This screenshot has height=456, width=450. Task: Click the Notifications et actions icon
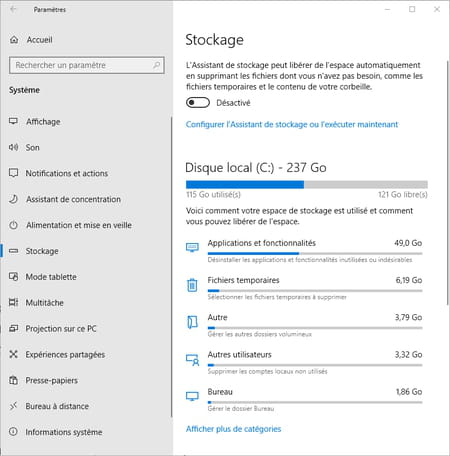coord(13,173)
